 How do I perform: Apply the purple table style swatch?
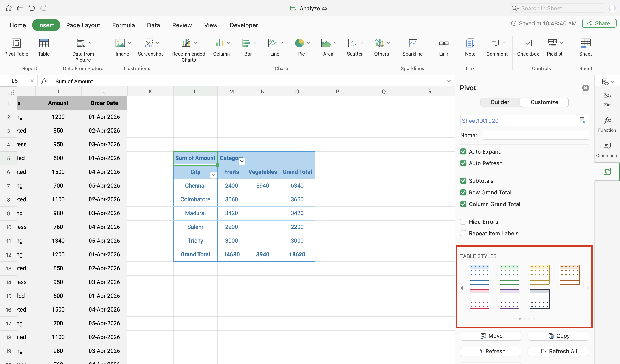[x=509, y=299]
